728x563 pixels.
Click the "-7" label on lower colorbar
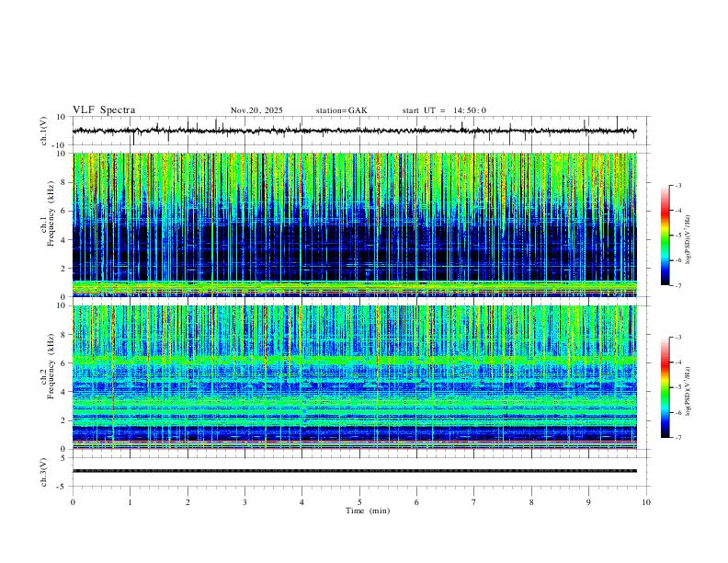(677, 438)
